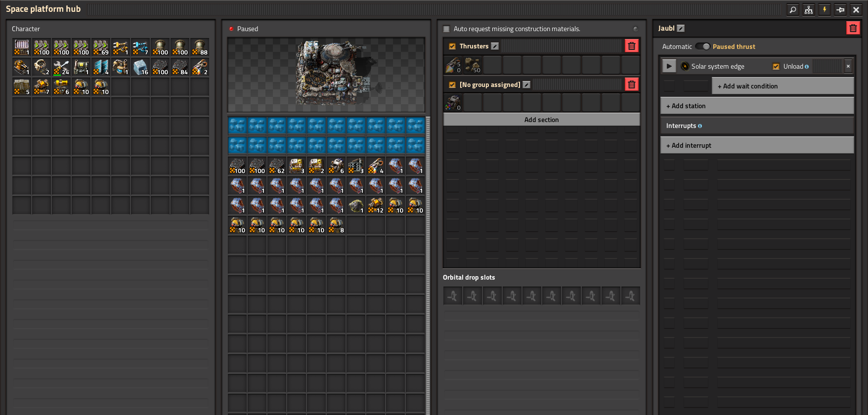Click the pencil icon next to Jaubl name
This screenshot has width=868, height=415.
pos(681,29)
